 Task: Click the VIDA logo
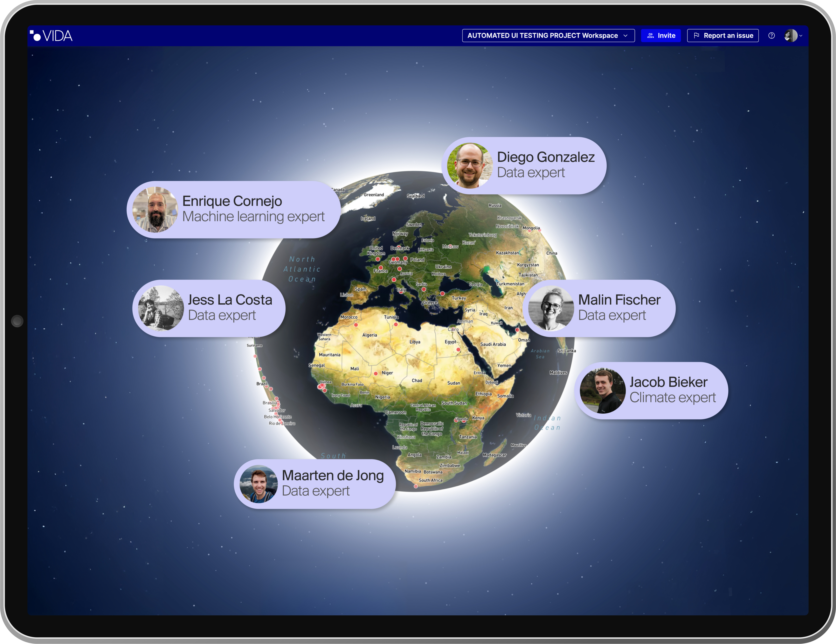(x=51, y=36)
